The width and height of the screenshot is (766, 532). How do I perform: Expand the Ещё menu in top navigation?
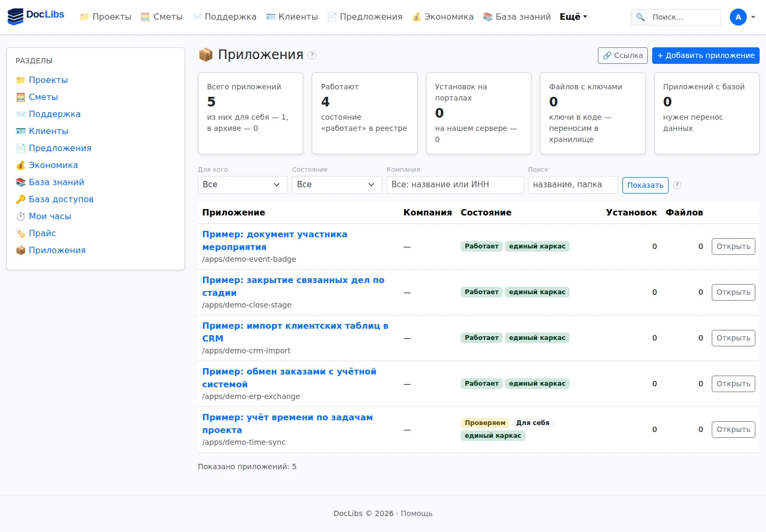coord(573,17)
